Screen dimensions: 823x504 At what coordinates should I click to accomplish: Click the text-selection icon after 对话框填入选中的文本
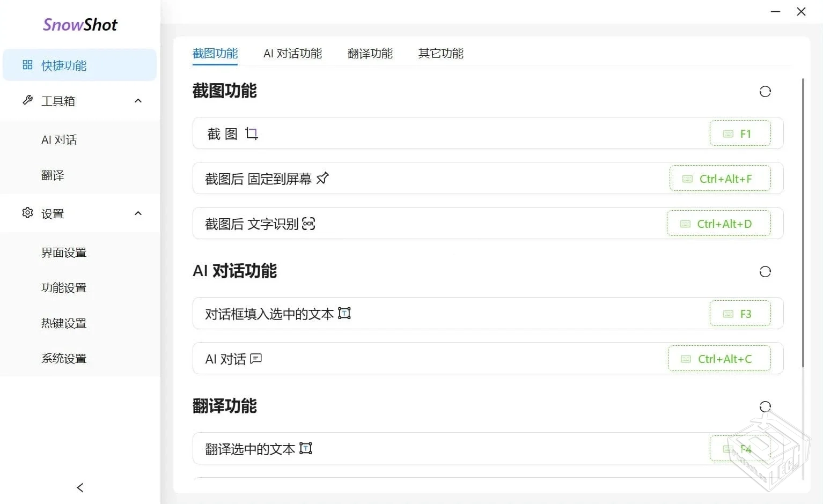coord(345,313)
